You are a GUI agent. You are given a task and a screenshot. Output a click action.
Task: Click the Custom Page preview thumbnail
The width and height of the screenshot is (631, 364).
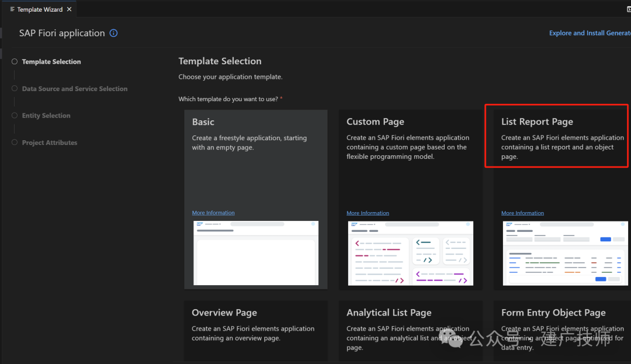tap(411, 254)
